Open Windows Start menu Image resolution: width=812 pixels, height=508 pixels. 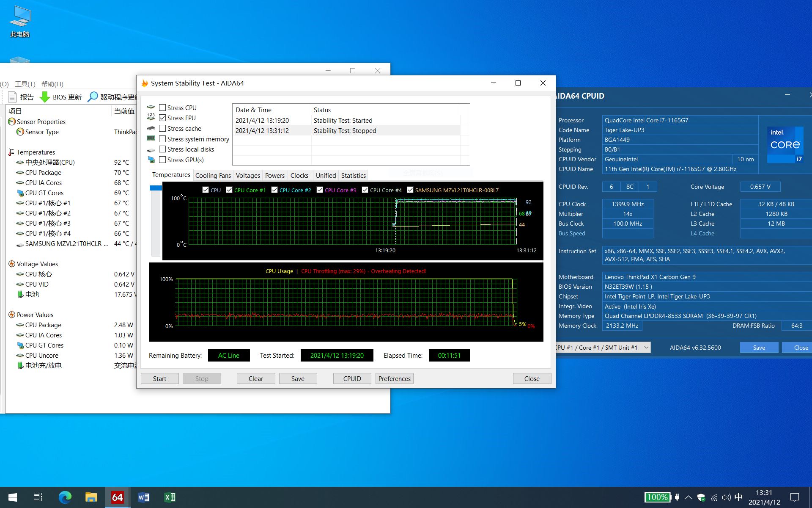(13, 497)
